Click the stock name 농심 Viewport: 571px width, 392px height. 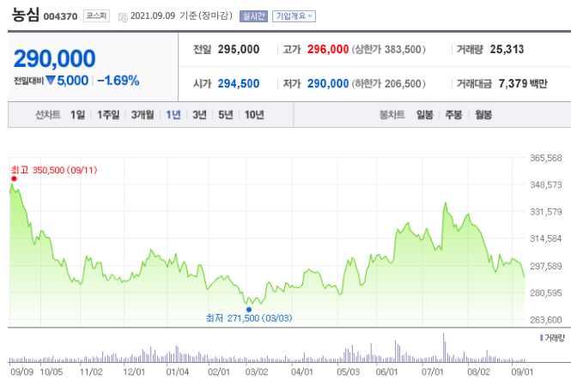click(25, 15)
